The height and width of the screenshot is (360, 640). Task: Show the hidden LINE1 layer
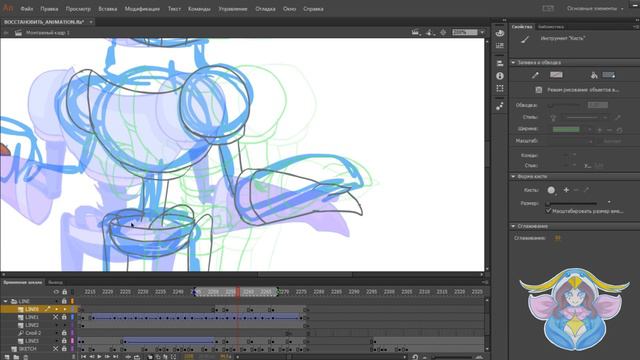[x=56, y=317]
